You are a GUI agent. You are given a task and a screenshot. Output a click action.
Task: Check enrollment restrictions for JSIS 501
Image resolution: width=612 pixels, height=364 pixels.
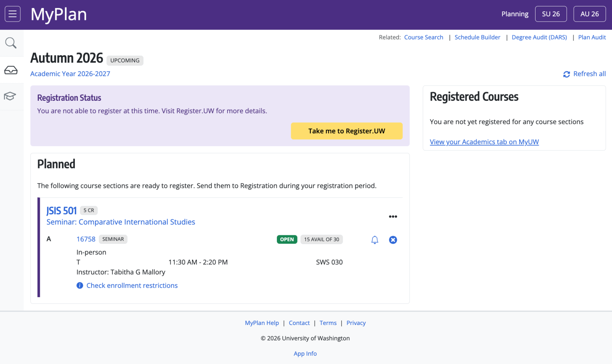point(132,286)
